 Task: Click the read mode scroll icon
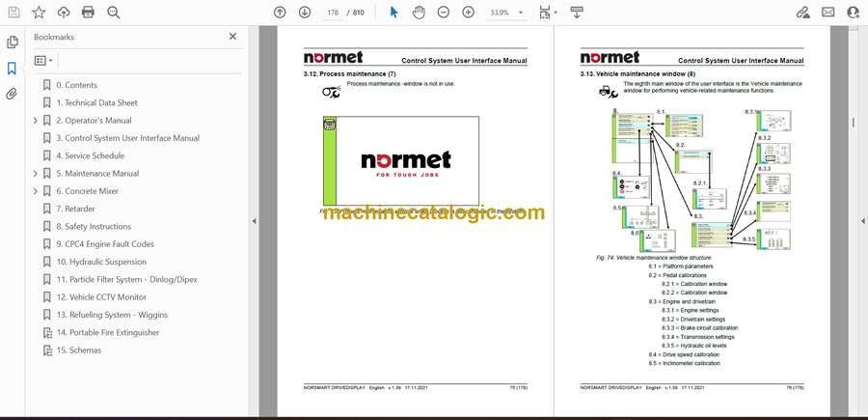[x=577, y=13]
